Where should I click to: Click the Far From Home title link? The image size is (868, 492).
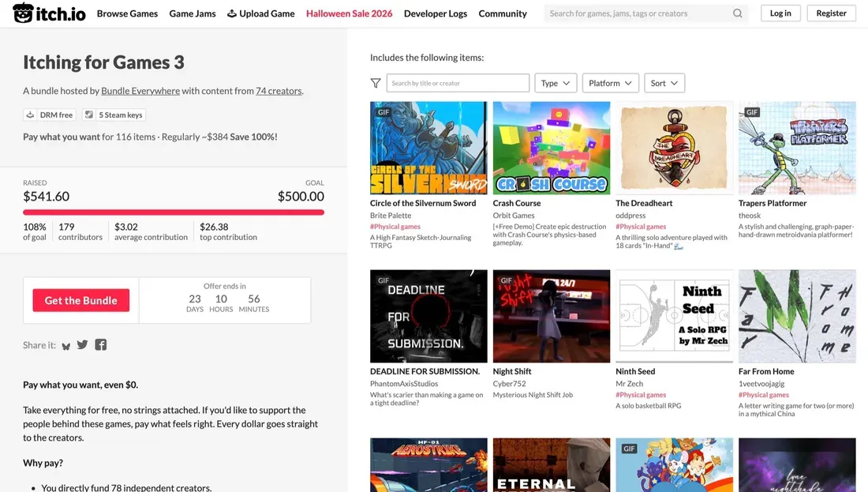[766, 372]
